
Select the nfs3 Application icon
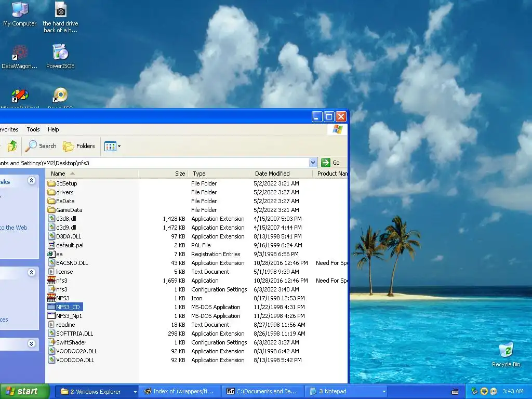[51, 281]
